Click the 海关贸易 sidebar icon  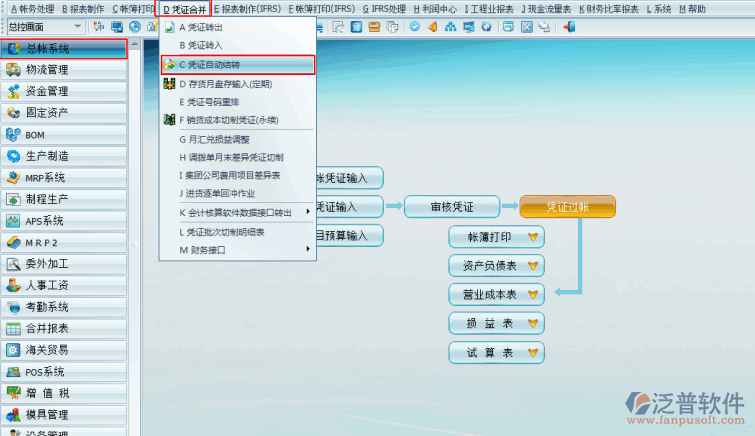[14, 350]
